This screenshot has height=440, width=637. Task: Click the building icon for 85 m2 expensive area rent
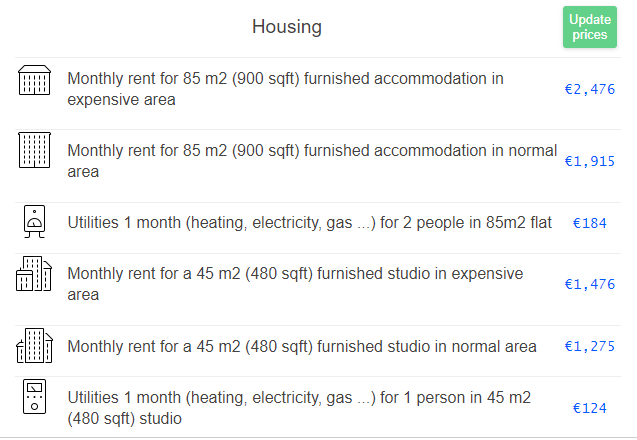(35, 81)
